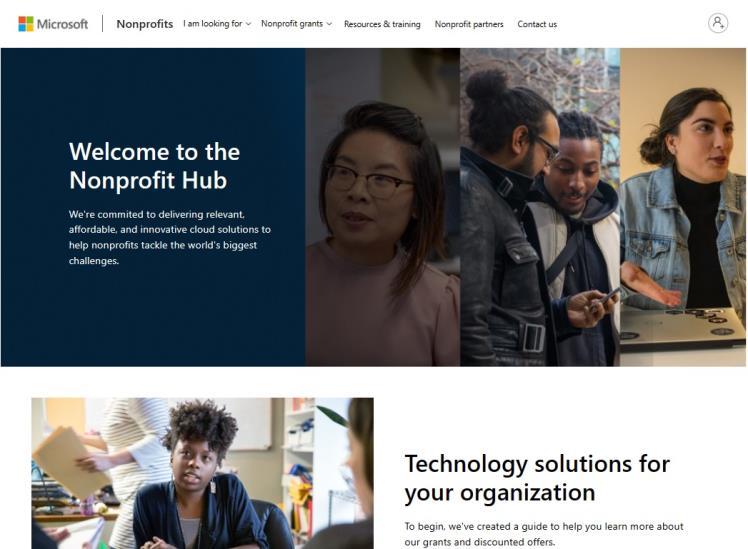
Task: Open the Nonprofit partners page
Action: (x=469, y=24)
